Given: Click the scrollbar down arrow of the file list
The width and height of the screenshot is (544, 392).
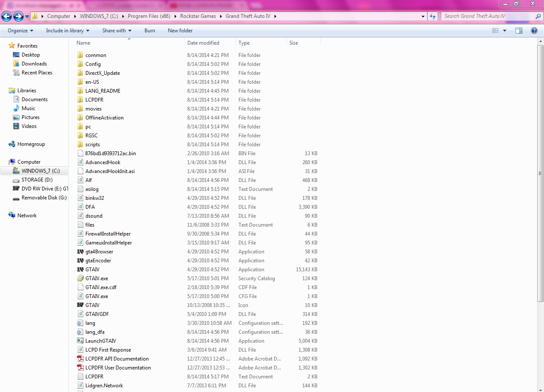Looking at the screenshot, I should (x=541, y=388).
